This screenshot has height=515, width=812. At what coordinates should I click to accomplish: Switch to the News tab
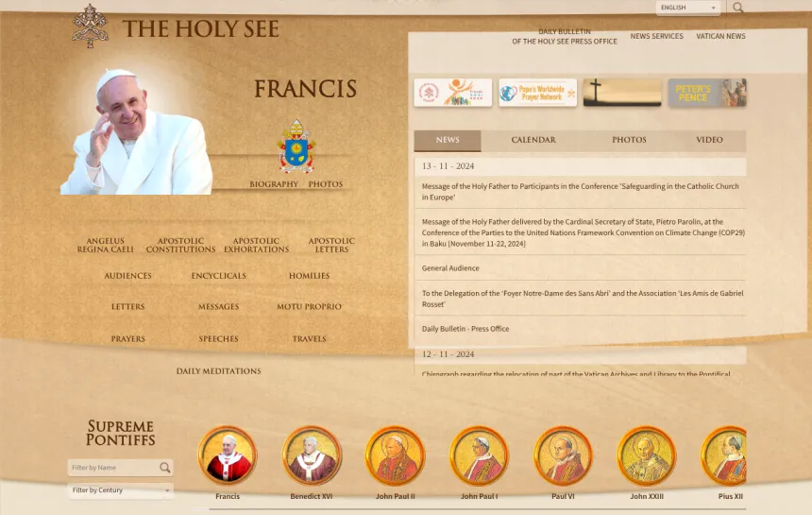448,140
